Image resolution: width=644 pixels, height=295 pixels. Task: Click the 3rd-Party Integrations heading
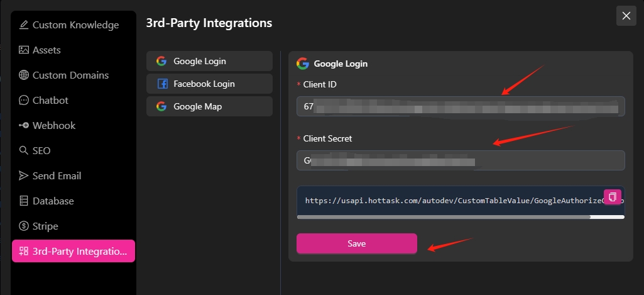(x=209, y=23)
